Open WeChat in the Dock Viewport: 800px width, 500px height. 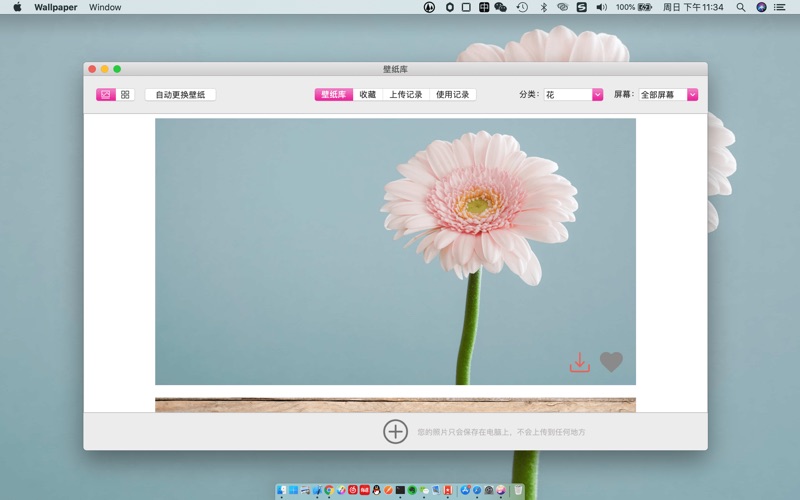point(424,490)
